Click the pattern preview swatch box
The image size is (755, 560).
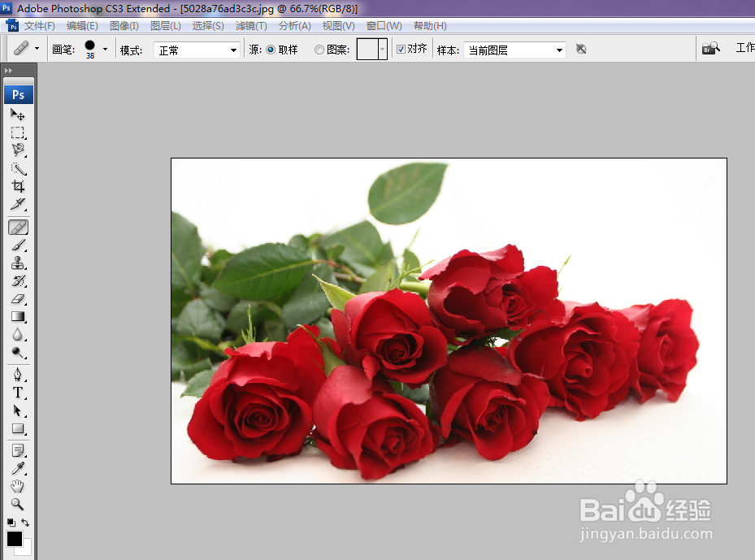click(x=367, y=50)
